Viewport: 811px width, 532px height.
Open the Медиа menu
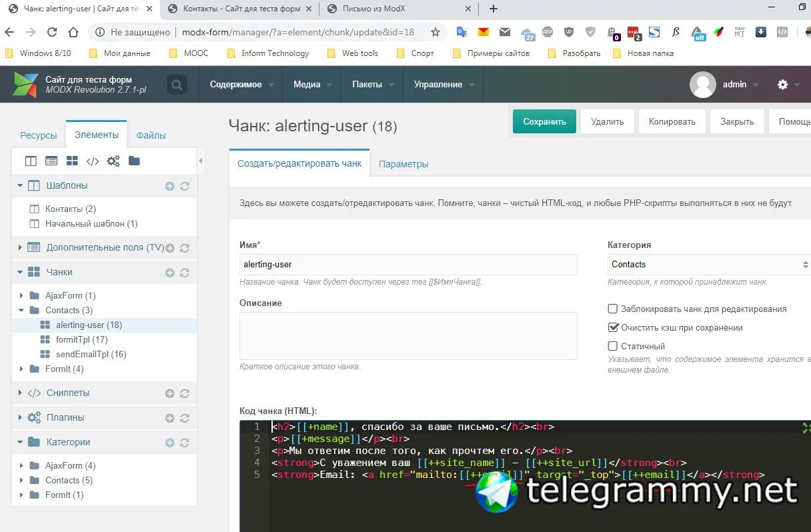pos(313,85)
